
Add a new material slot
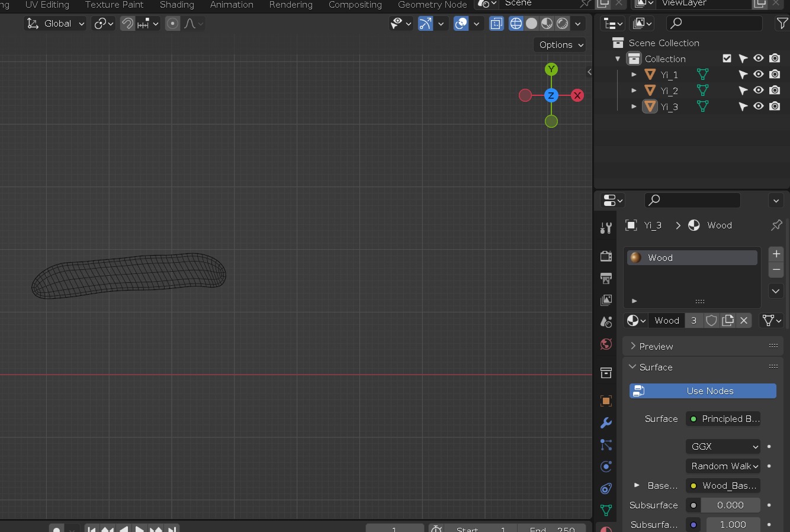point(776,254)
